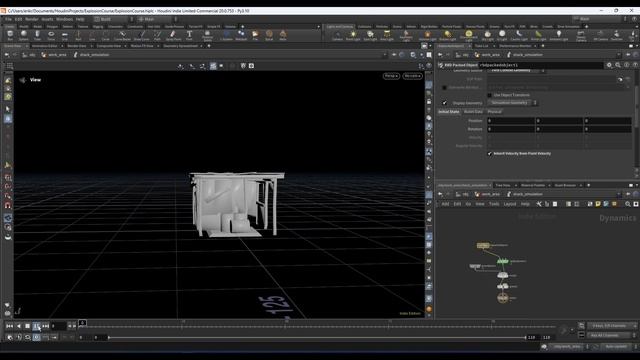Viewport: 640px width, 360px height.
Task: Open parameter pane path dropdown arrow
Action: tap(619, 55)
